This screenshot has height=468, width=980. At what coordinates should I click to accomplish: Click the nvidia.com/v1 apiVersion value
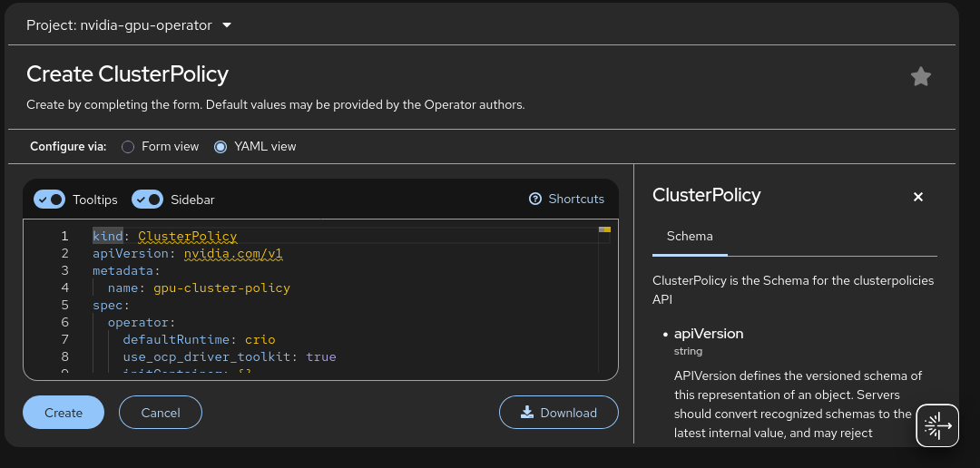[233, 254]
